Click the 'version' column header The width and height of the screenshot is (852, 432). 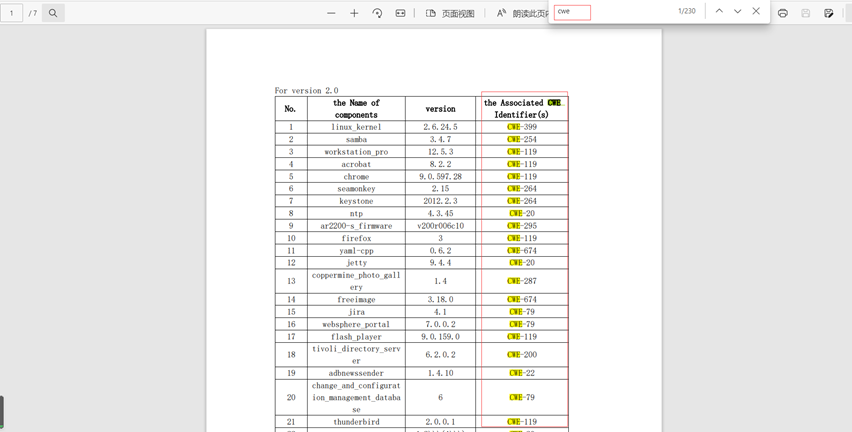(440, 109)
